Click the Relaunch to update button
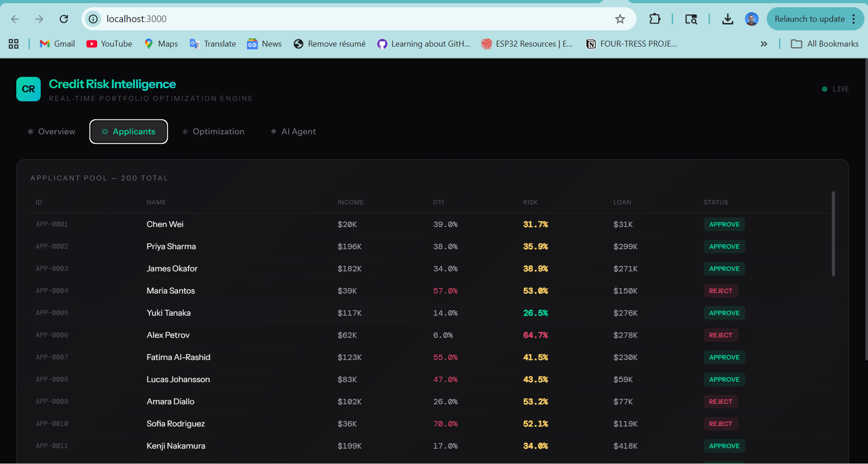Viewport: 868px width, 464px height. (809, 19)
